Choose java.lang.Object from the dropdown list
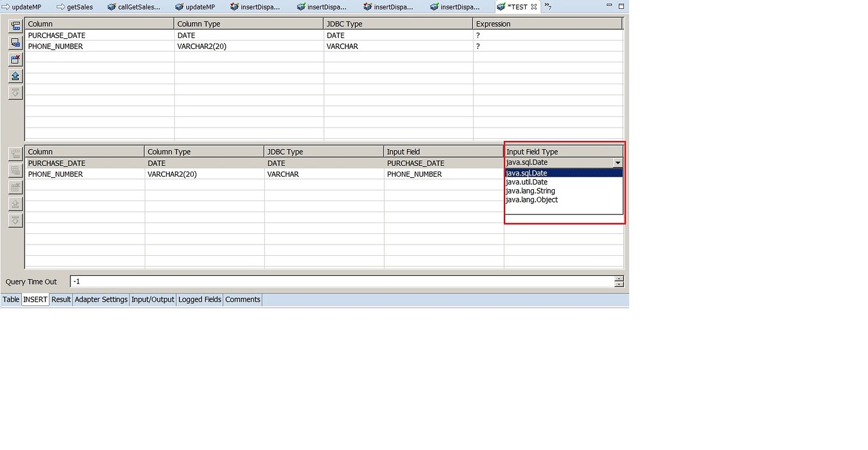The width and height of the screenshot is (868, 450). click(x=564, y=199)
